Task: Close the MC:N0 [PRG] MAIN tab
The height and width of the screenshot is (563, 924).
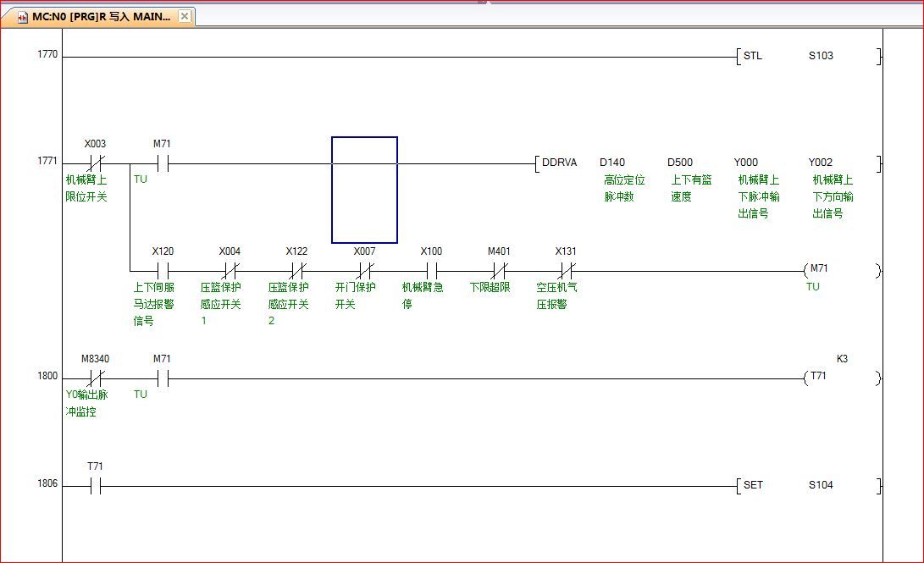Action: point(185,16)
